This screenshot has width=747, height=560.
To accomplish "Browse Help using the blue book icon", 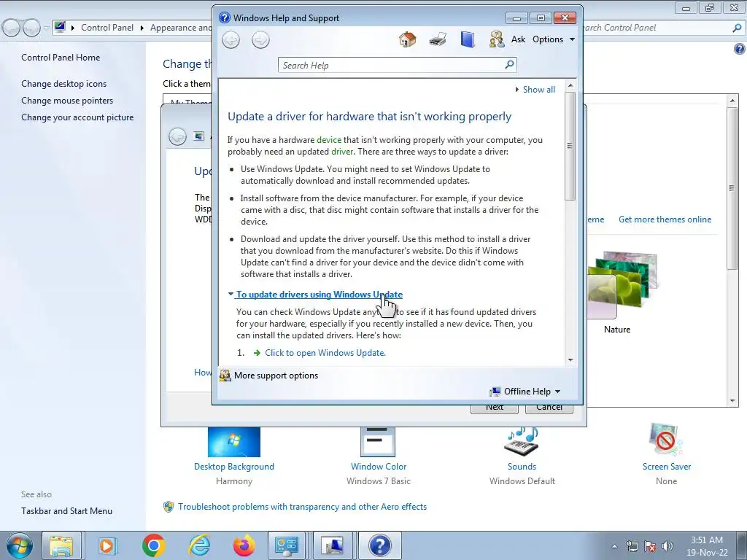I will click(x=468, y=39).
